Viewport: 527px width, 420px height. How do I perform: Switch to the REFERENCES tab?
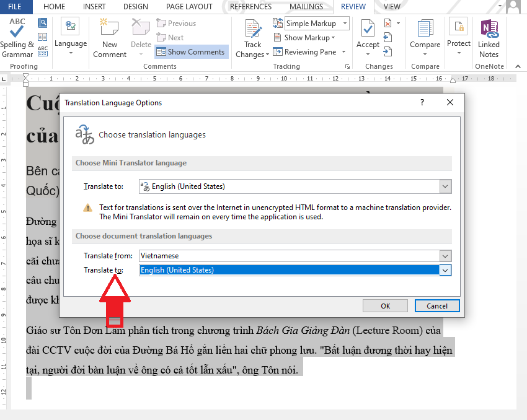point(250,7)
